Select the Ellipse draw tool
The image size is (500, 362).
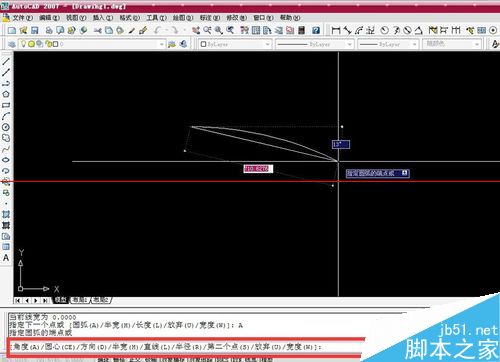tap(6, 160)
